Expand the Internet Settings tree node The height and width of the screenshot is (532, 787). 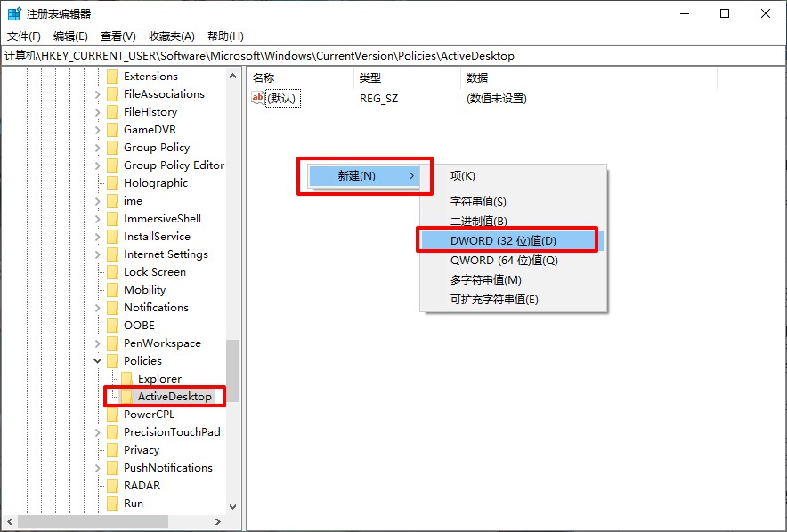[x=98, y=254]
